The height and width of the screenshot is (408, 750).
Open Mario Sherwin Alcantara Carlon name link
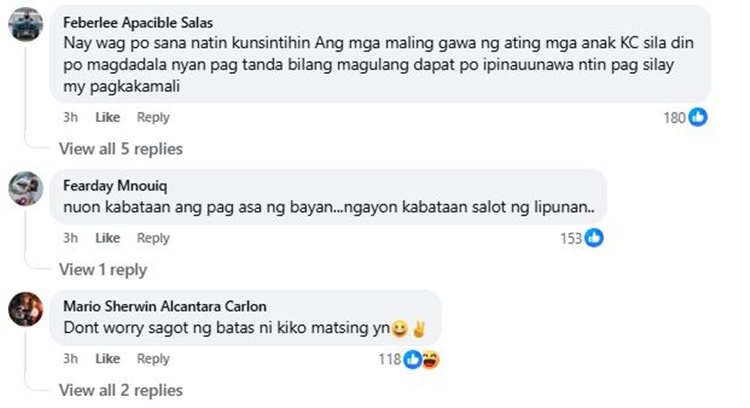point(164,305)
